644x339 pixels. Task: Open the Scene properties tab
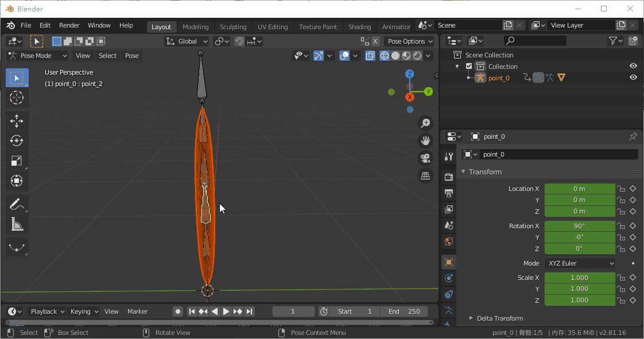click(x=449, y=225)
